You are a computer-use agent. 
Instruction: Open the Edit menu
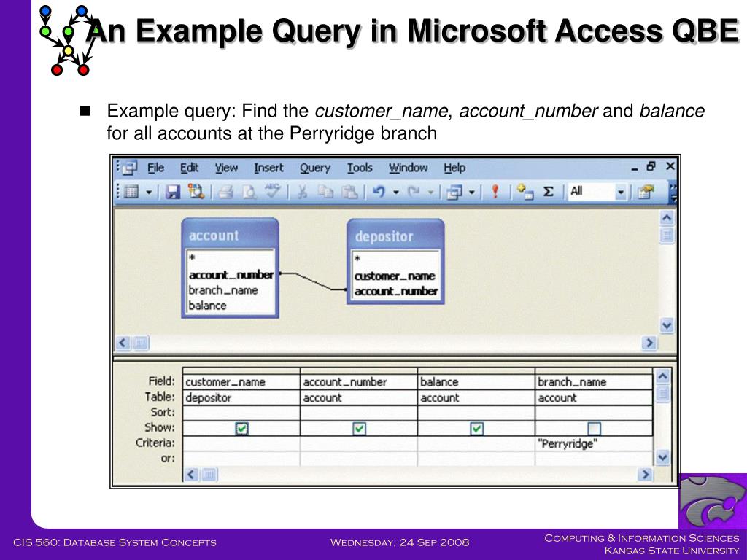pos(189,168)
